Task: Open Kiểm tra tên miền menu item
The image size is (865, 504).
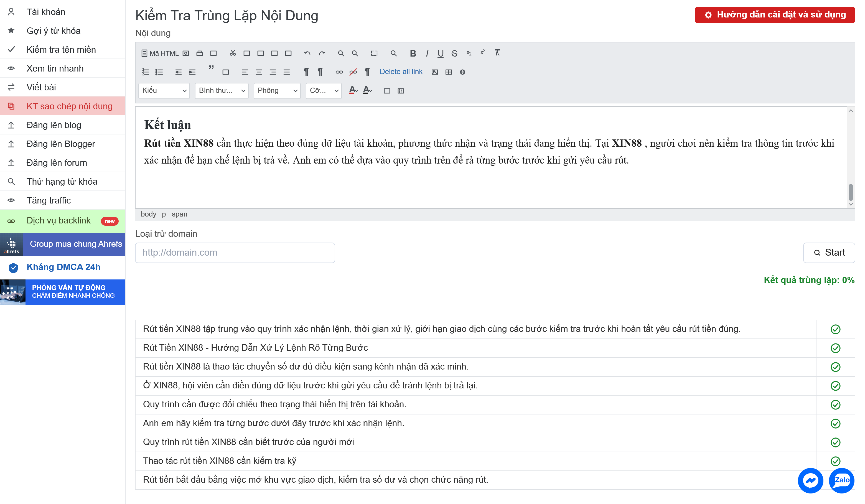Action: coord(62,50)
